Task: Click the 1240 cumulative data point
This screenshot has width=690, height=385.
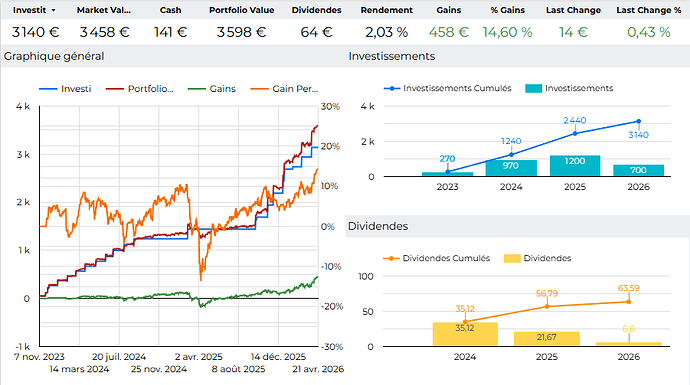Action: [x=511, y=154]
